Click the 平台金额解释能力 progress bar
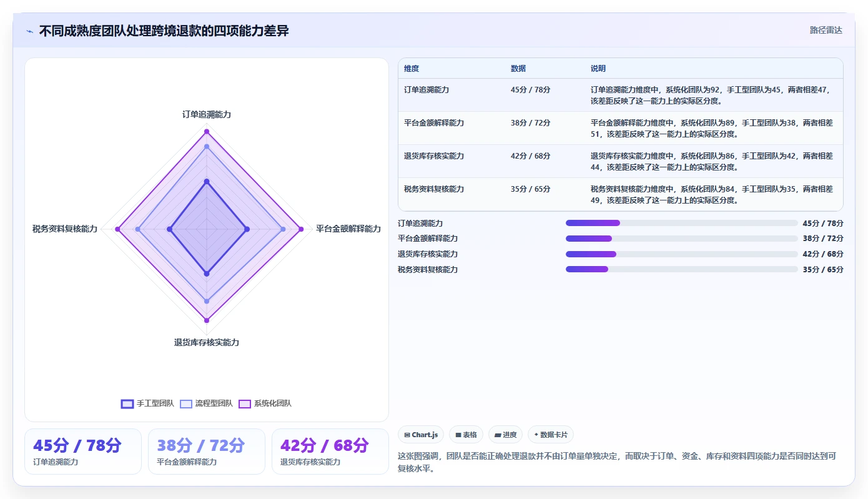 682,239
